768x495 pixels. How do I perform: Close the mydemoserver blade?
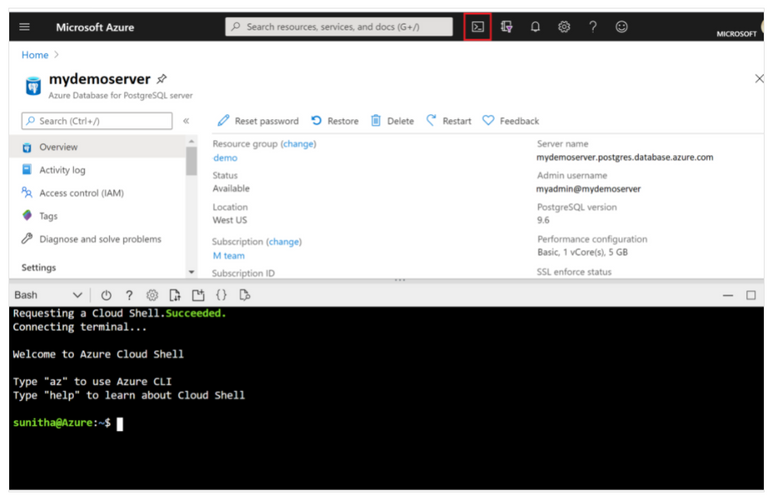click(x=759, y=78)
